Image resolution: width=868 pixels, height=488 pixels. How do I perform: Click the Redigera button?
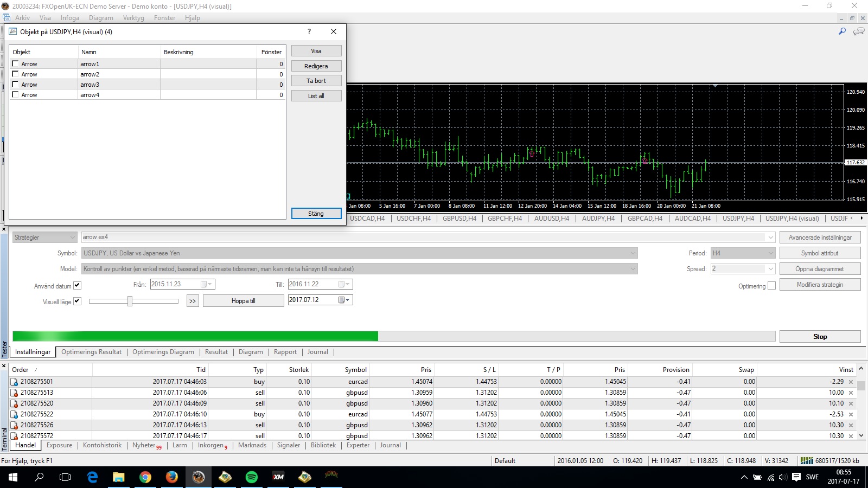[x=316, y=66]
